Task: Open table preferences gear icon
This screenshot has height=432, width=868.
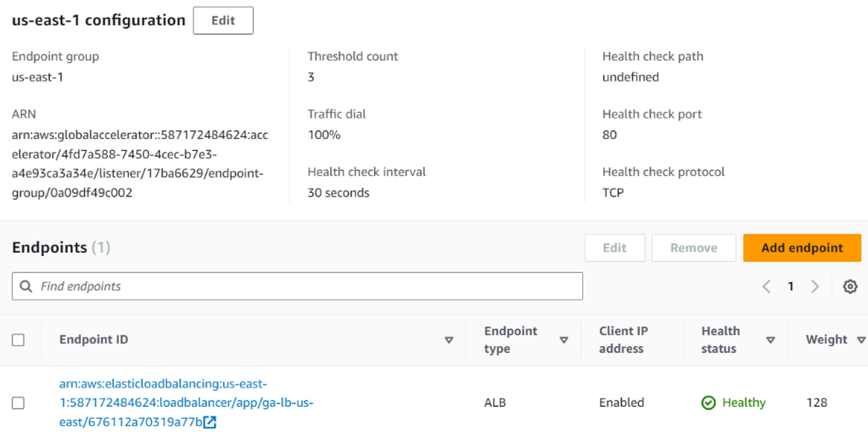Action: (x=850, y=287)
